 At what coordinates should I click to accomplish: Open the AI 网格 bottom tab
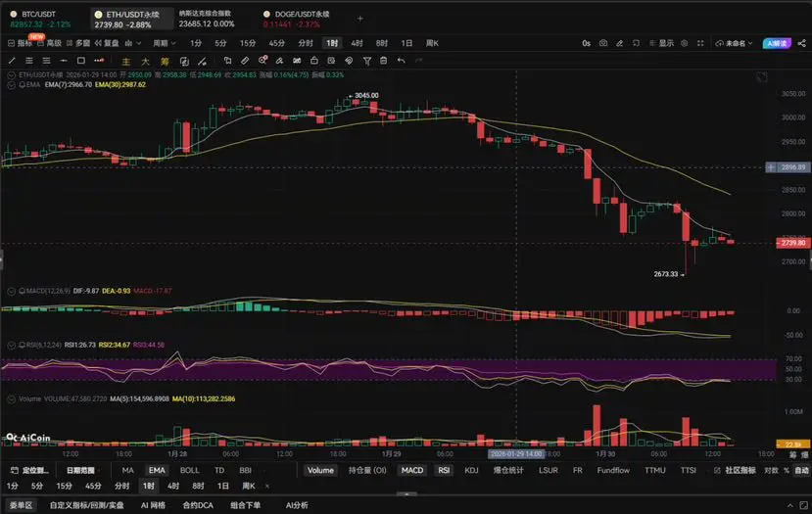coord(153,505)
